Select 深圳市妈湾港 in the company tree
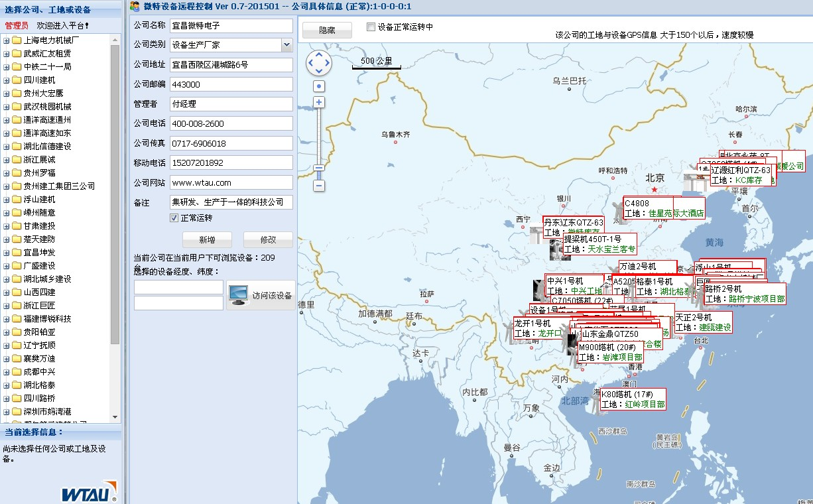The image size is (813, 504). 47,412
